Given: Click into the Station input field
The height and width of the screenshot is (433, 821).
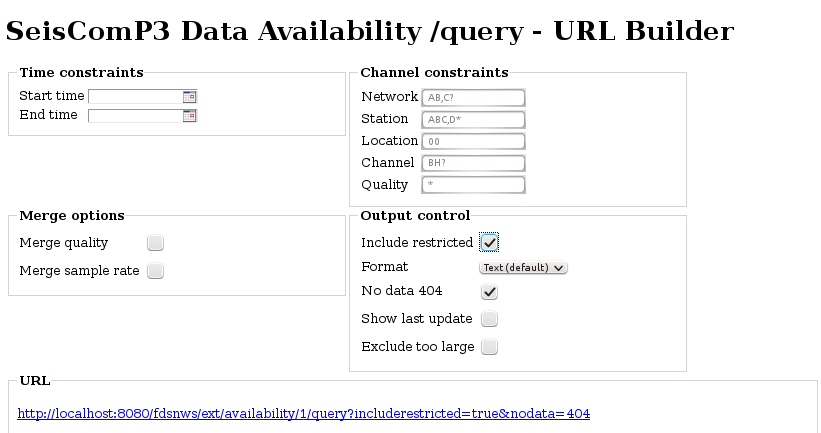Looking at the screenshot, I should coord(473,119).
